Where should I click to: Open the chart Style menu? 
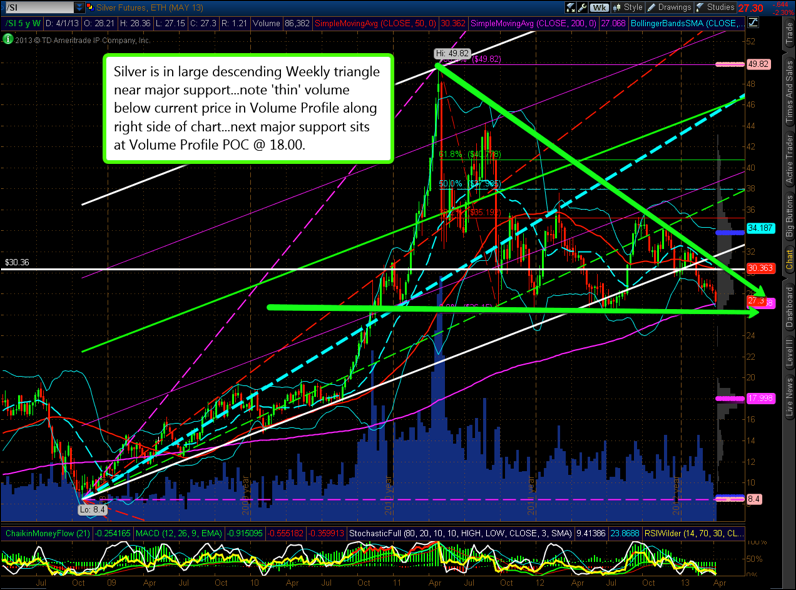pos(628,7)
